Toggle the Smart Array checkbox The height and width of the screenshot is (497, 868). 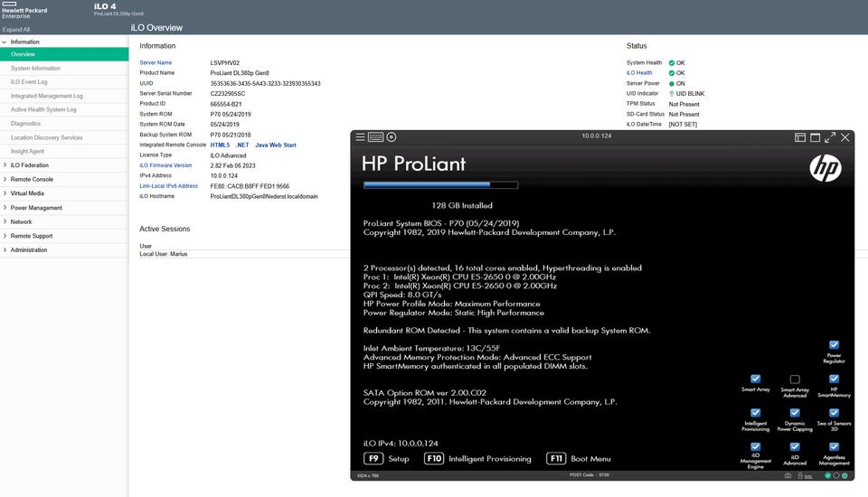pyautogui.click(x=756, y=379)
